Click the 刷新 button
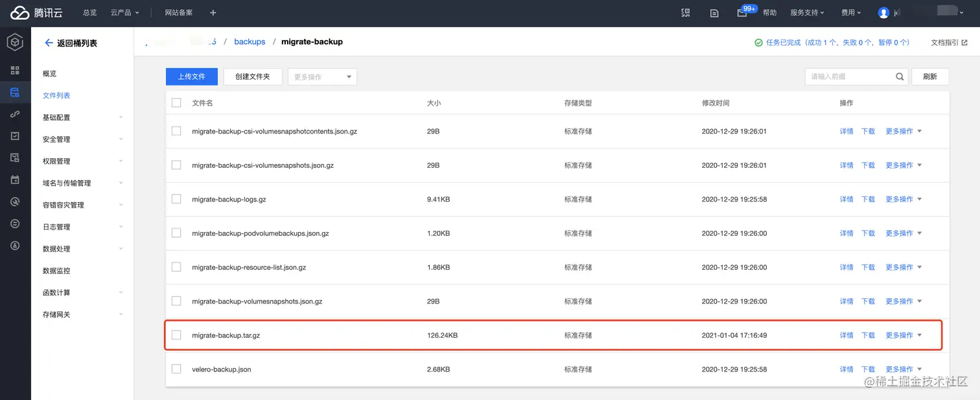The height and width of the screenshot is (400, 980). tap(930, 76)
